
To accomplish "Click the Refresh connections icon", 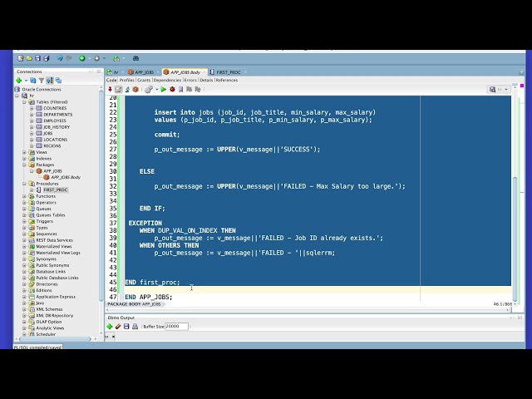I will click(33, 81).
